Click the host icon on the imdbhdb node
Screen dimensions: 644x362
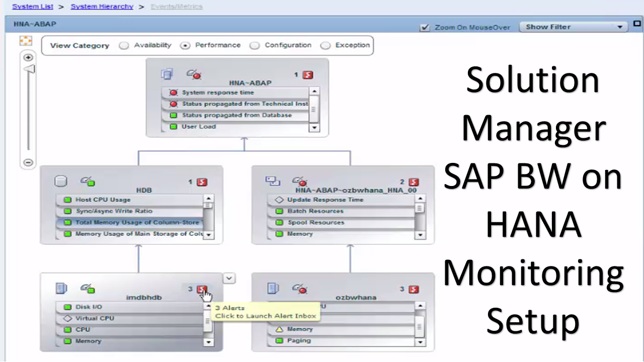[61, 288]
